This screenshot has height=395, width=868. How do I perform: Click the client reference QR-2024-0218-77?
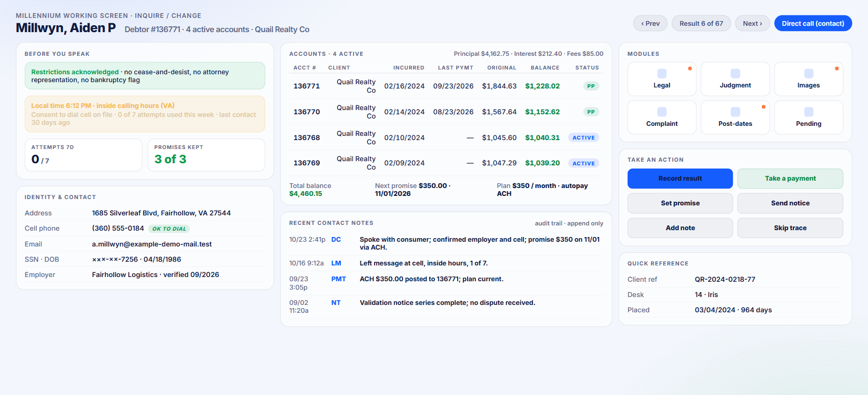(725, 280)
